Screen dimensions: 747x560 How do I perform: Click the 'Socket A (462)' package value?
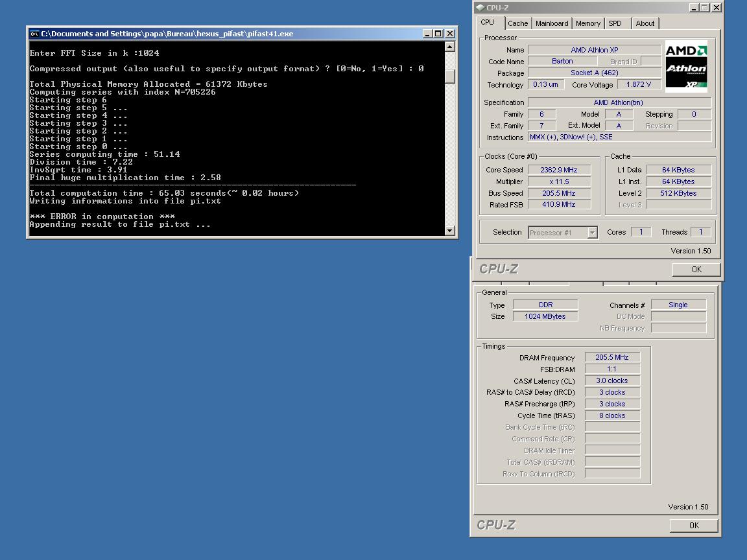coord(594,73)
